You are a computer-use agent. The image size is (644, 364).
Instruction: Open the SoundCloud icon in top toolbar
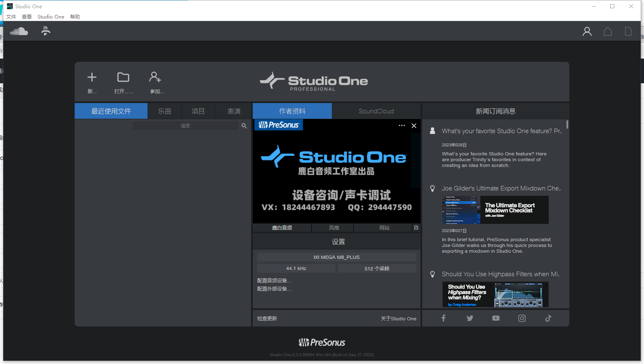(x=19, y=31)
